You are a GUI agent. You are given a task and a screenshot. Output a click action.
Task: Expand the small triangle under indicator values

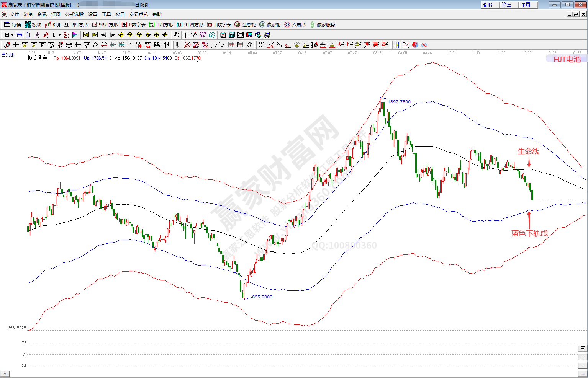(x=198, y=61)
